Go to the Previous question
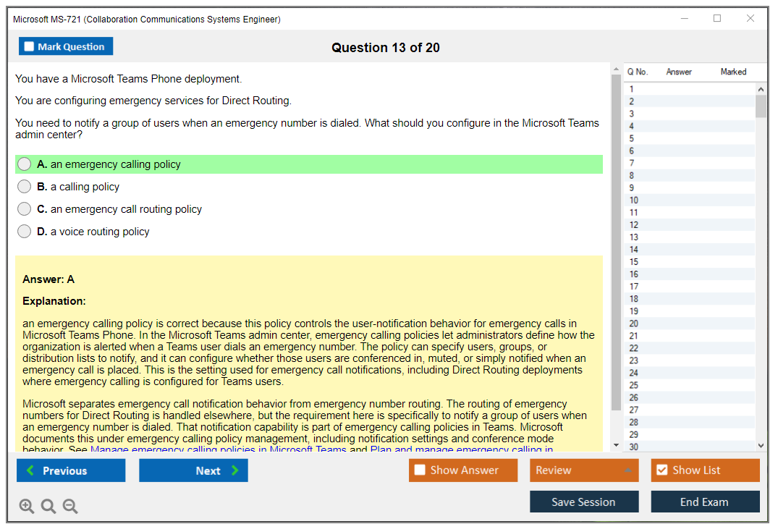 point(71,470)
